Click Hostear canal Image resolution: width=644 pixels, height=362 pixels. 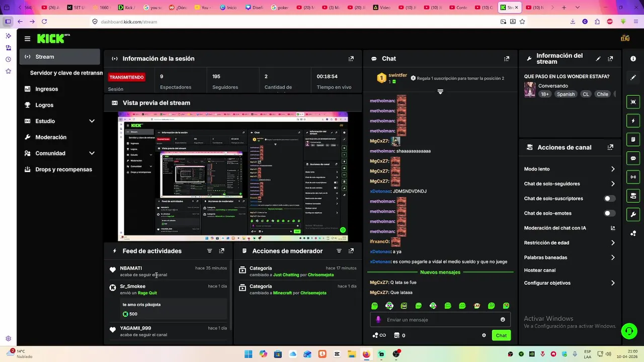(x=540, y=270)
